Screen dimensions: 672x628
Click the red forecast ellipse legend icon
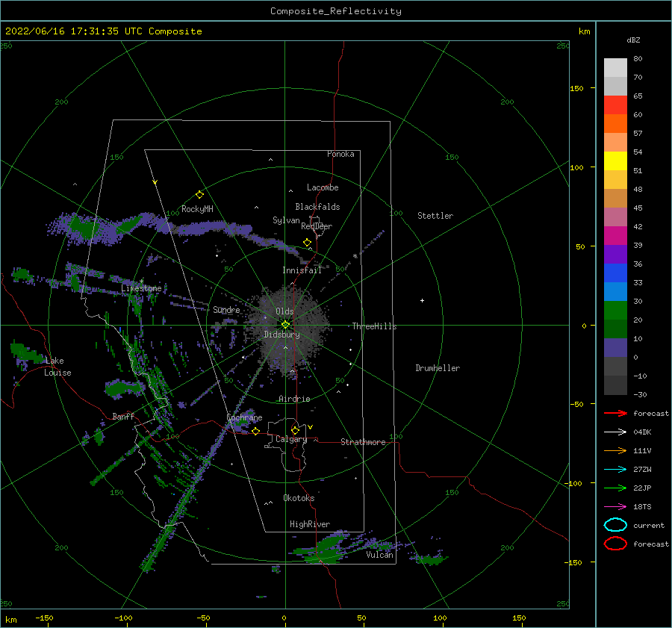coord(615,544)
